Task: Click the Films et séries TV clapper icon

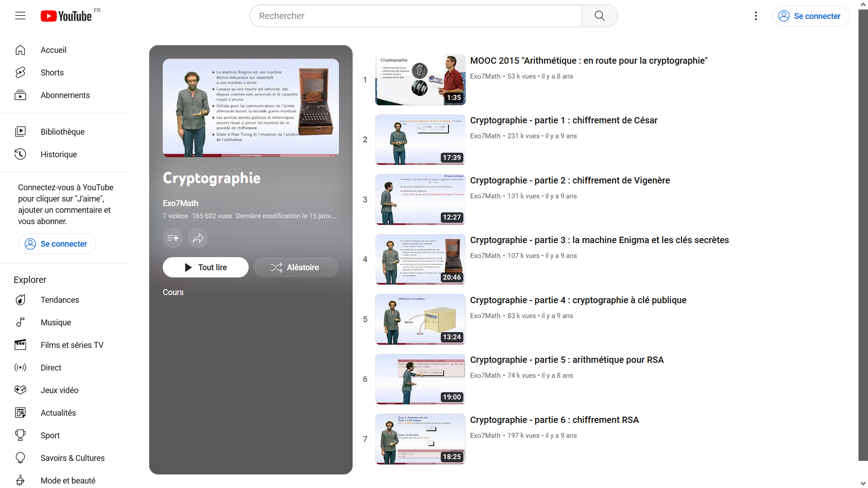Action: 20,345
